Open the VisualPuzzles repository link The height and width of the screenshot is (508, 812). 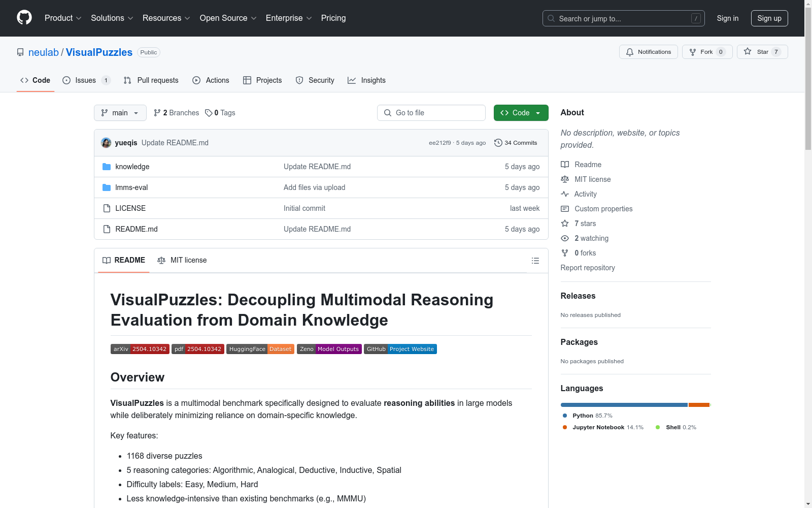pos(99,52)
